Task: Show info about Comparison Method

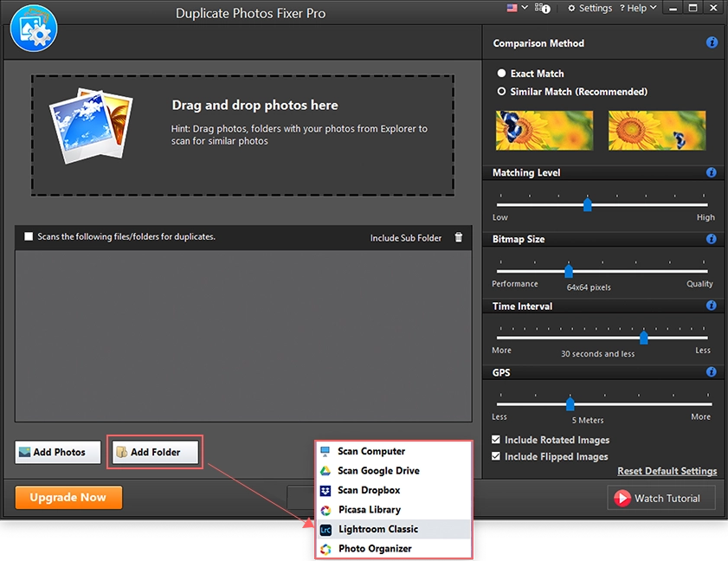Action: tap(712, 42)
